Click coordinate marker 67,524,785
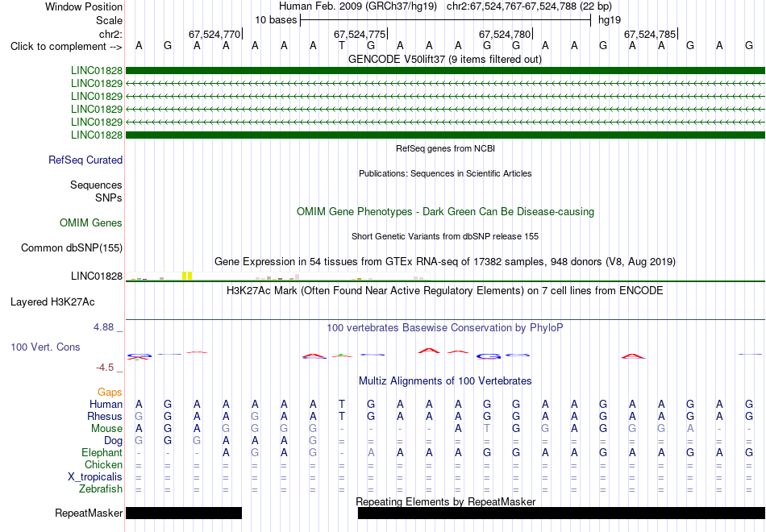The height and width of the screenshot is (532, 766). coord(650,34)
